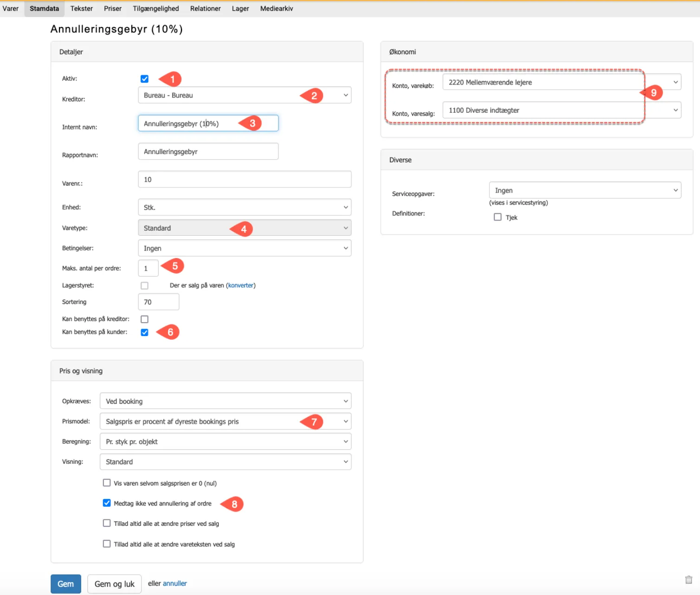Expand the Enhed unit dropdown

click(244, 207)
